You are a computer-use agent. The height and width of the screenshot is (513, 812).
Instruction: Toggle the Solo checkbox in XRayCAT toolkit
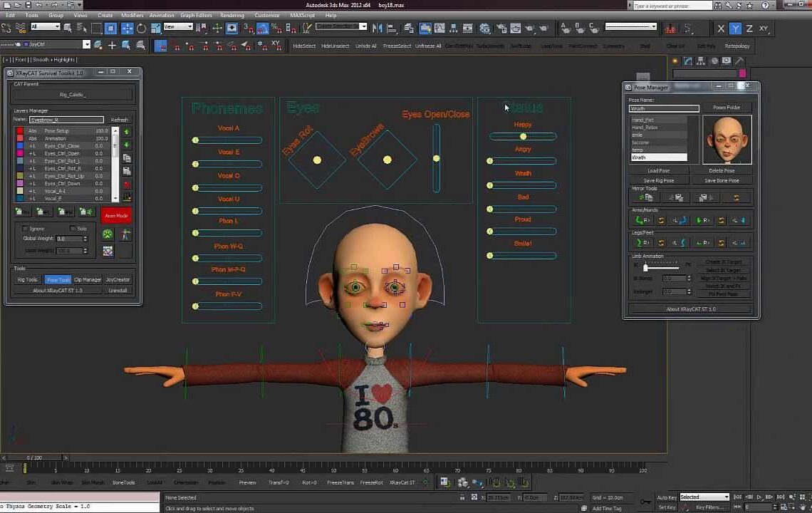pyautogui.click(x=72, y=229)
